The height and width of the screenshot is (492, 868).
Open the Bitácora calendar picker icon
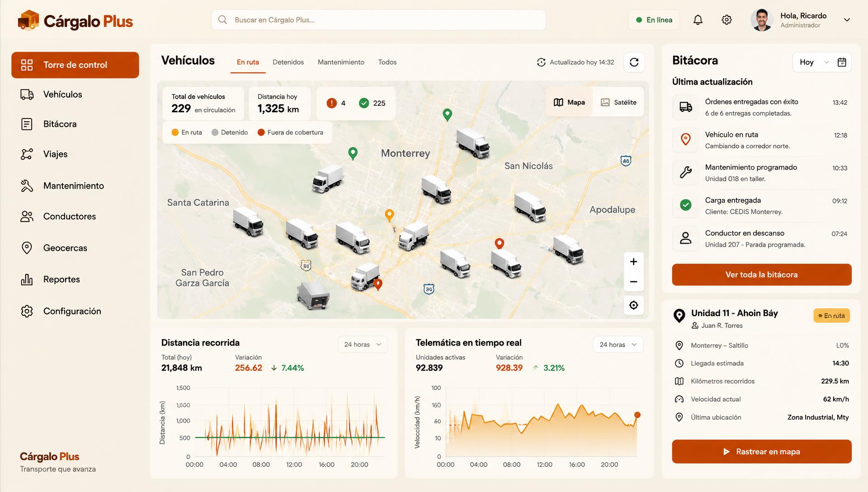click(x=842, y=62)
